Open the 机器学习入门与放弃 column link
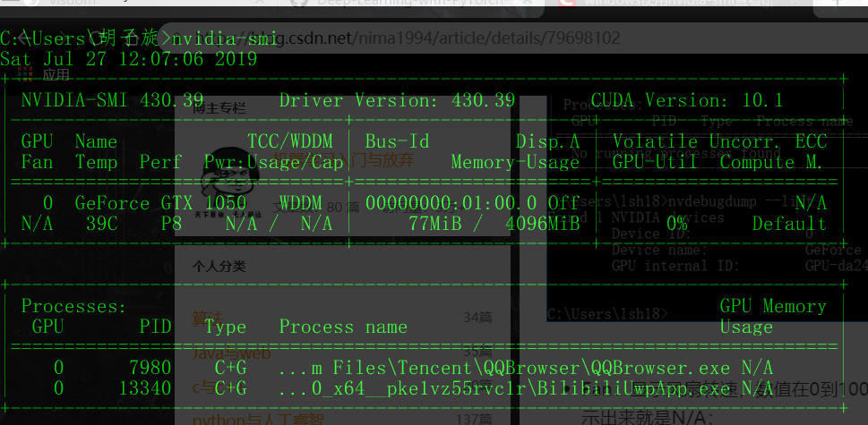This screenshot has width=868, height=425. click(x=344, y=159)
